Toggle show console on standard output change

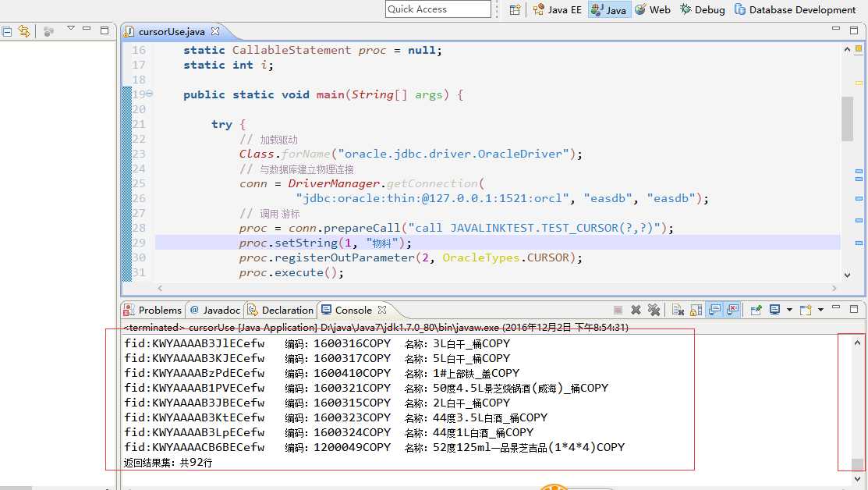[714, 310]
